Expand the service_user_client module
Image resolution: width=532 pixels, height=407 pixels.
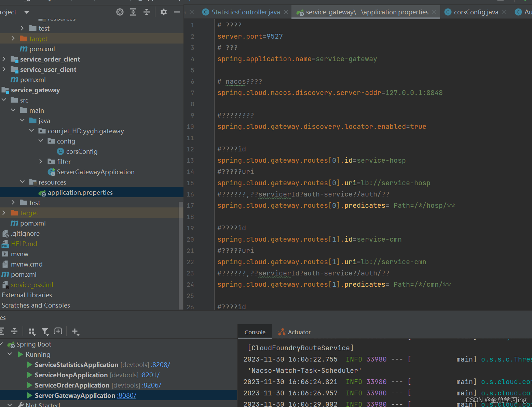4,69
